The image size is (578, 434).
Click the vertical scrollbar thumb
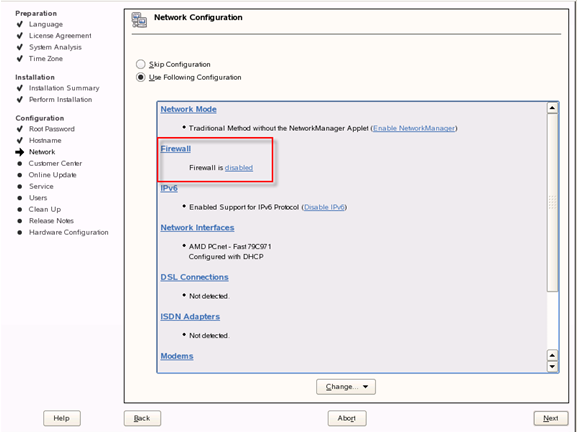coord(552,202)
